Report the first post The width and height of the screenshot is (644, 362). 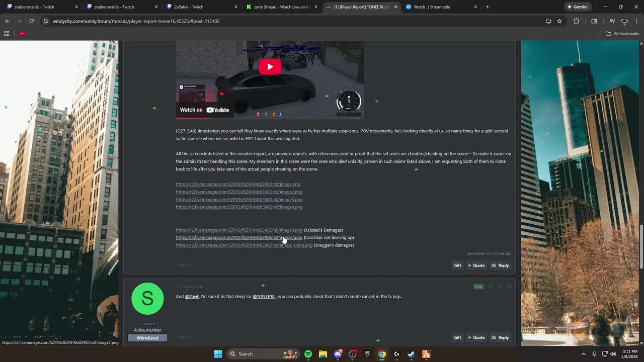point(184,265)
